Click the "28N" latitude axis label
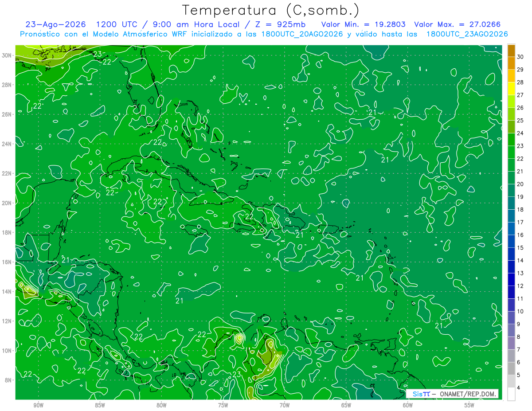Screen dimensions: 532x411 (7, 85)
